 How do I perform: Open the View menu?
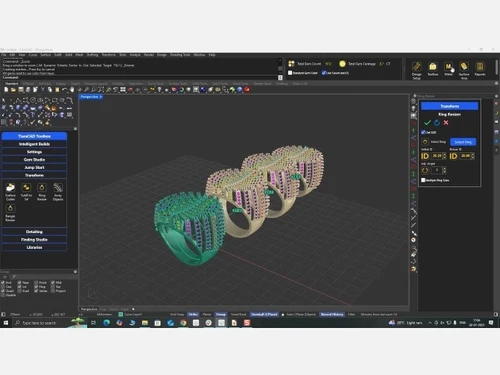pyautogui.click(x=22, y=55)
